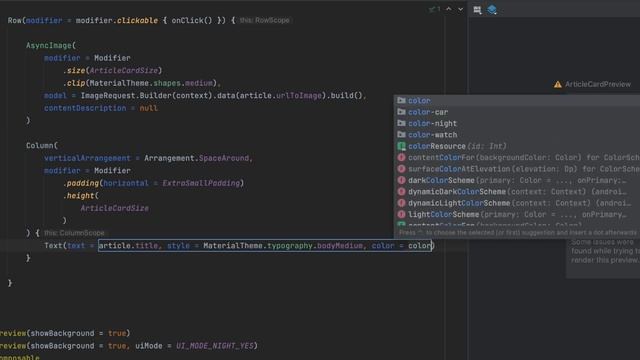Click ArticleCardSize inside .height()

click(114, 209)
